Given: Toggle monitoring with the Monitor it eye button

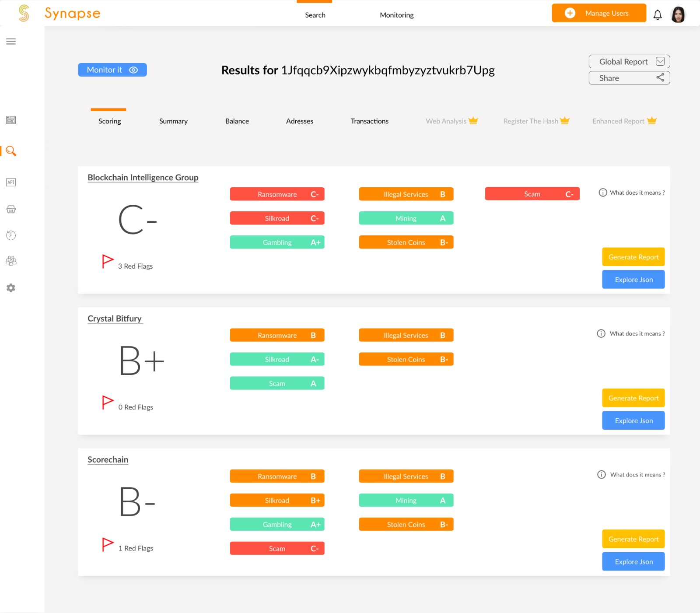Looking at the screenshot, I should pos(112,70).
